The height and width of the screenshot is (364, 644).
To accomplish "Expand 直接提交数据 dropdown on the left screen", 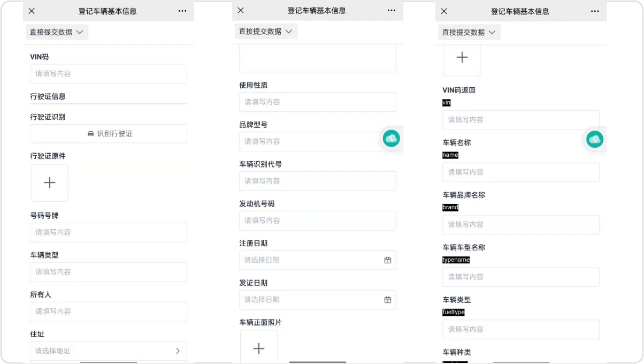I will (57, 32).
